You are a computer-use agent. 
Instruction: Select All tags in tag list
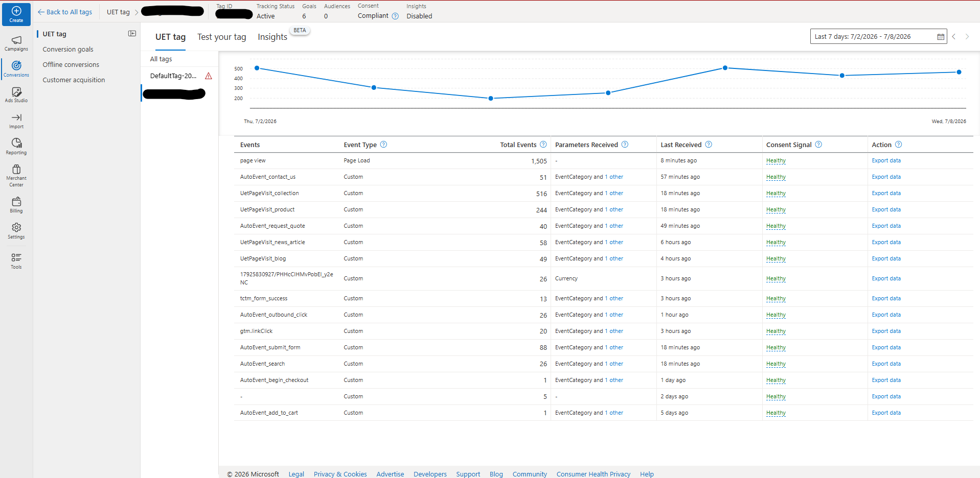161,59
